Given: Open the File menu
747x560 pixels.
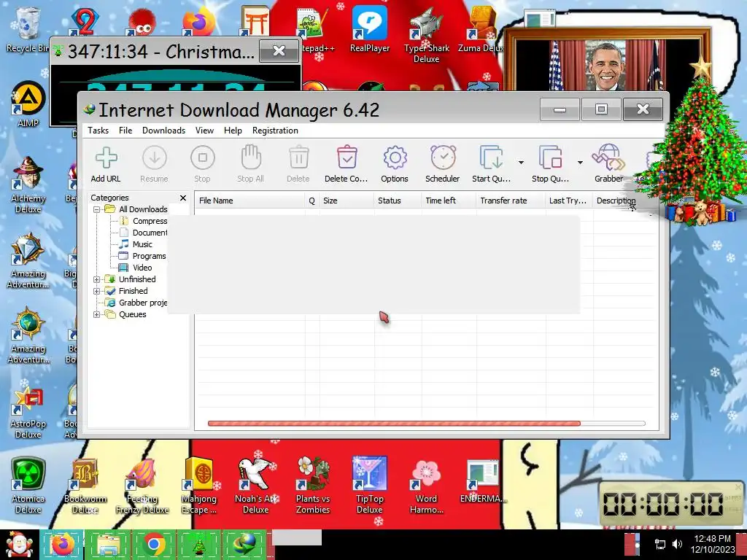Looking at the screenshot, I should coord(125,131).
